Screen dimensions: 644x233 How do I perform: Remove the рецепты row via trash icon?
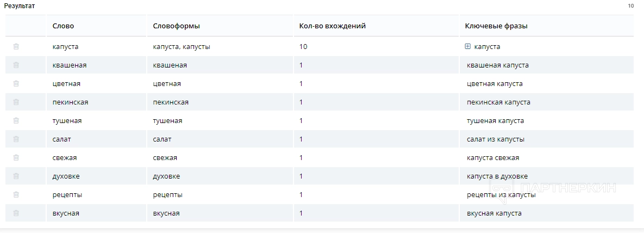16,195
